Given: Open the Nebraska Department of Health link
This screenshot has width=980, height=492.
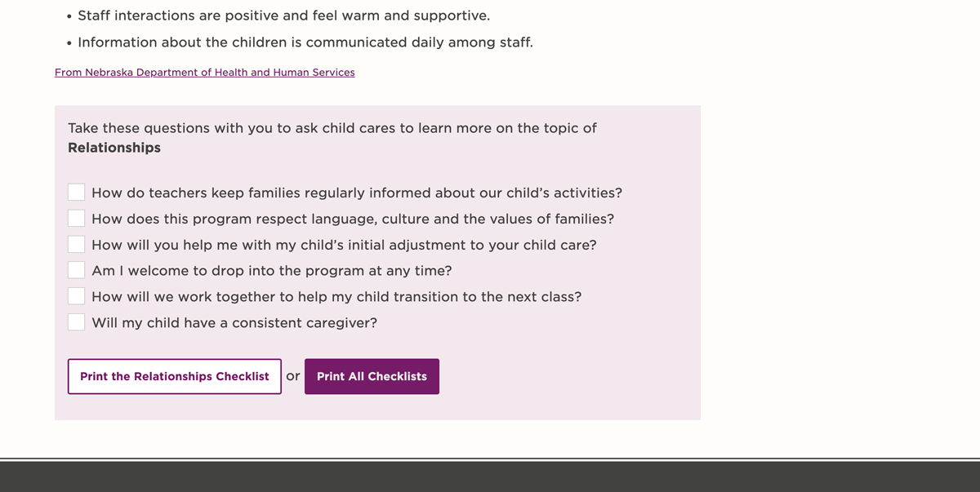Looking at the screenshot, I should [204, 72].
